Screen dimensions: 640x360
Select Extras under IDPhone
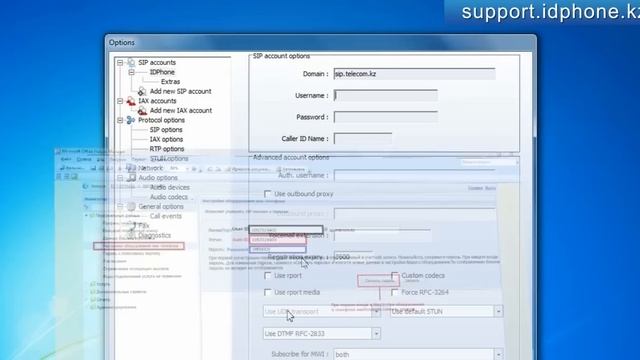click(170, 82)
